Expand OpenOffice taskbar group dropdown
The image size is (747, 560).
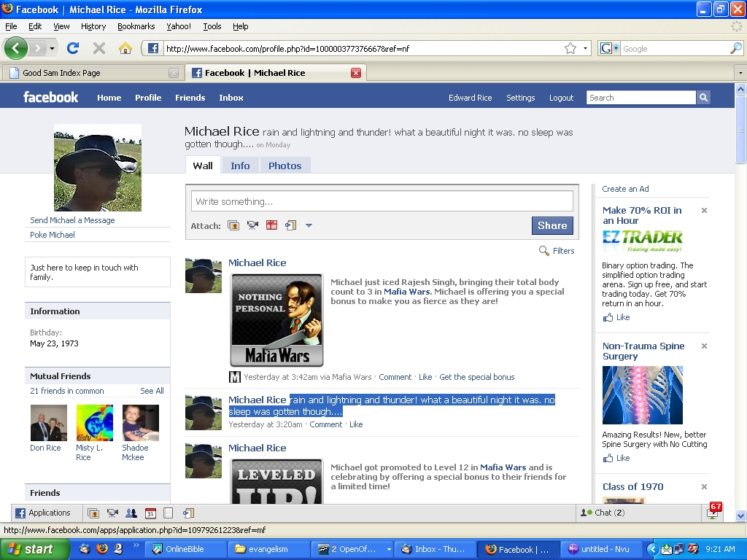(x=389, y=549)
